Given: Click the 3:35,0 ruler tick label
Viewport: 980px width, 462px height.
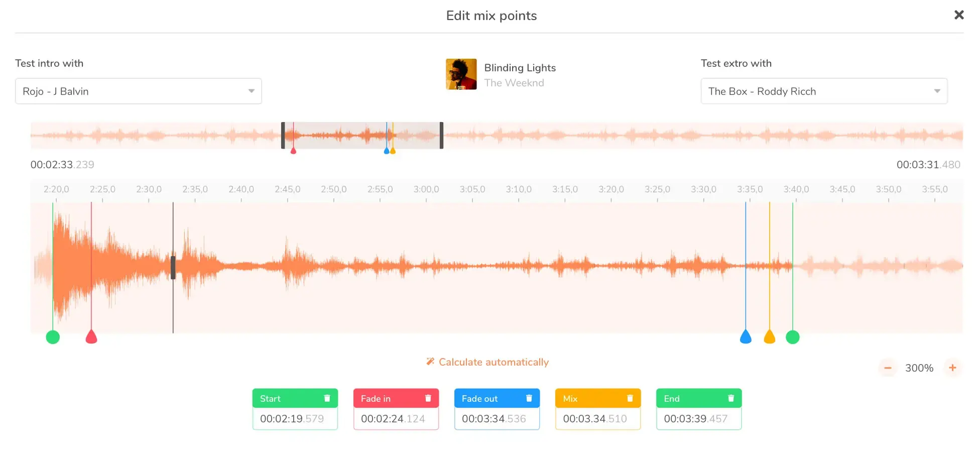Looking at the screenshot, I should point(750,189).
